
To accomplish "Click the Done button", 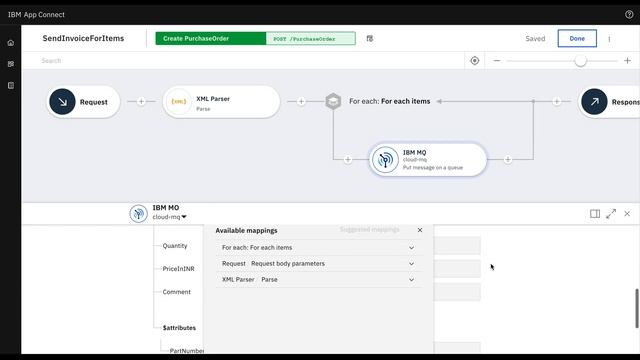I will (577, 38).
